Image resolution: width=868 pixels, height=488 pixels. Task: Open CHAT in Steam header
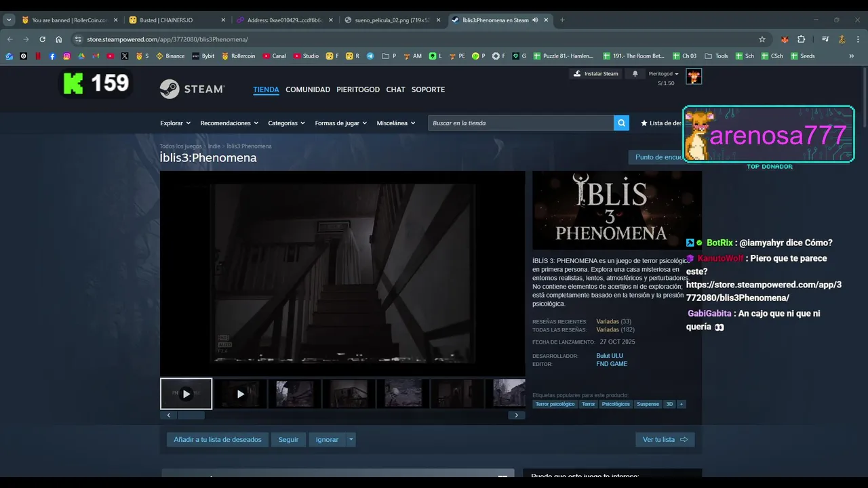[395, 89]
